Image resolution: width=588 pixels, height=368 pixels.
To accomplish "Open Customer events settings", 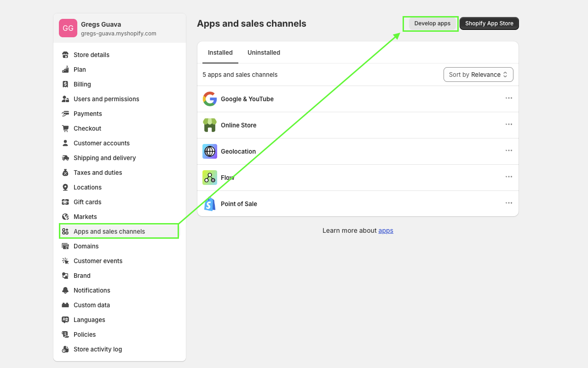I will tap(120, 261).
